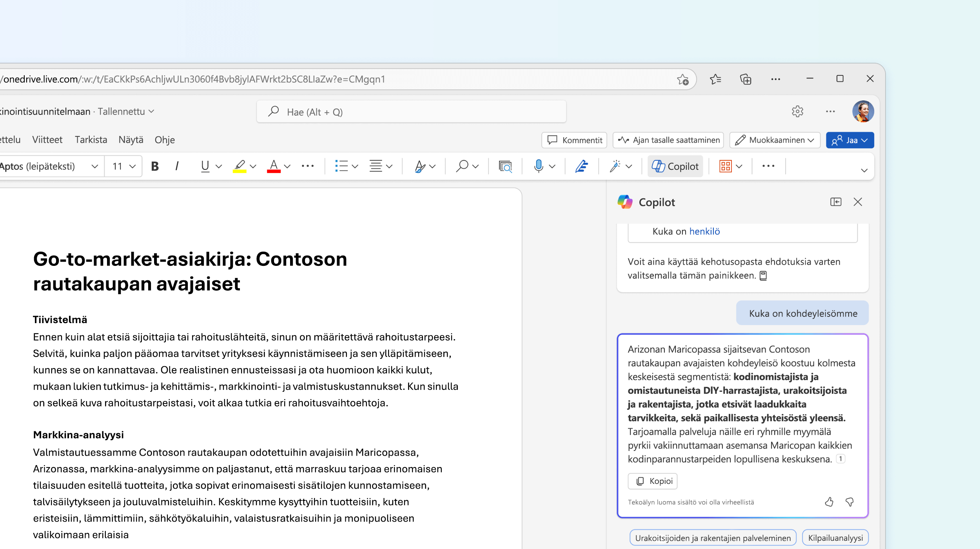The width and height of the screenshot is (980, 549).
Task: Give thumbs up to Copilot response
Action: point(829,502)
